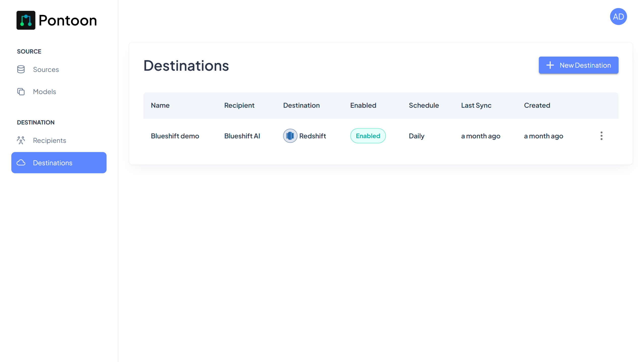This screenshot has height=362, width=644.
Task: Navigate to Recipients page
Action: 50,140
